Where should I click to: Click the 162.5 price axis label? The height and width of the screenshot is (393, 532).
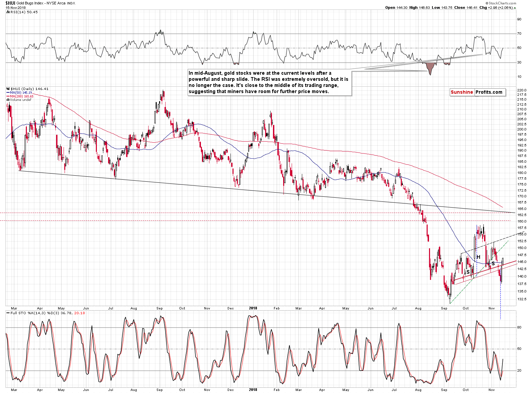[522, 215]
